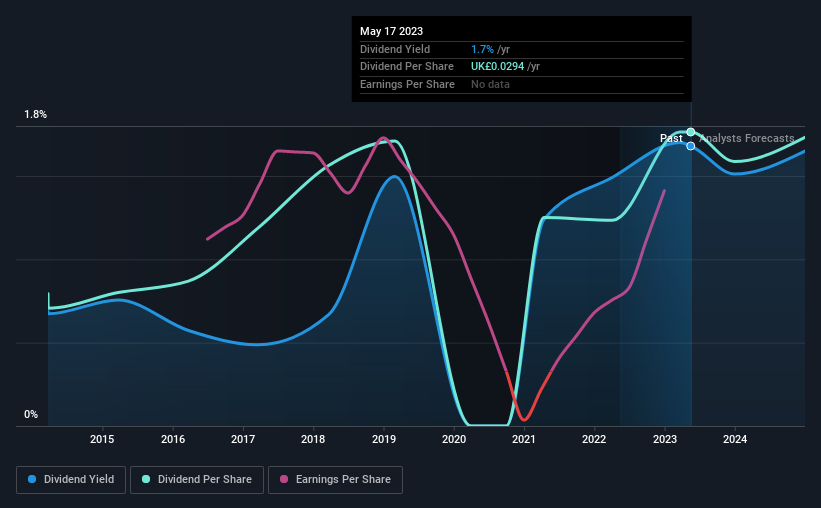Click the 2023 x-axis label

[x=665, y=439]
